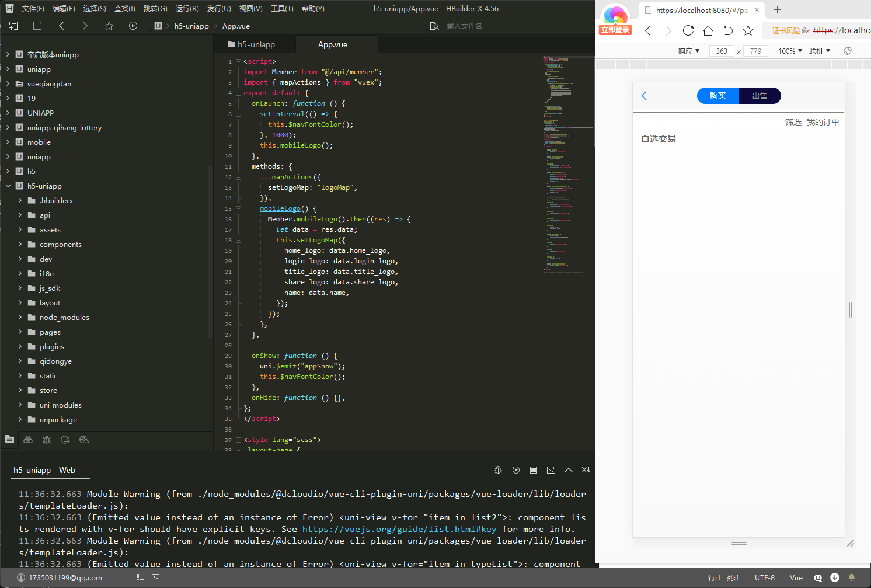This screenshot has height=588, width=871.
Task: Open the 文件(F) menu
Action: [33, 9]
